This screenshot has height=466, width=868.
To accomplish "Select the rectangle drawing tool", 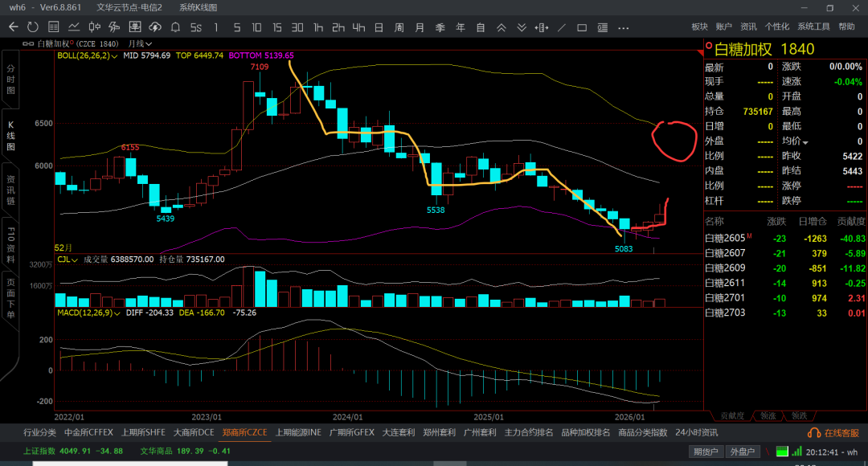I will pyautogui.click(x=581, y=27).
